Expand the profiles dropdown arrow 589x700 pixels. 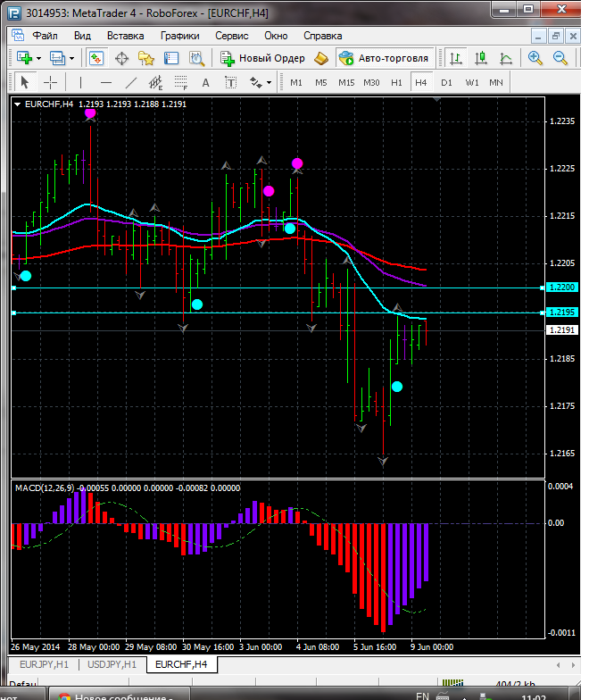click(71, 59)
